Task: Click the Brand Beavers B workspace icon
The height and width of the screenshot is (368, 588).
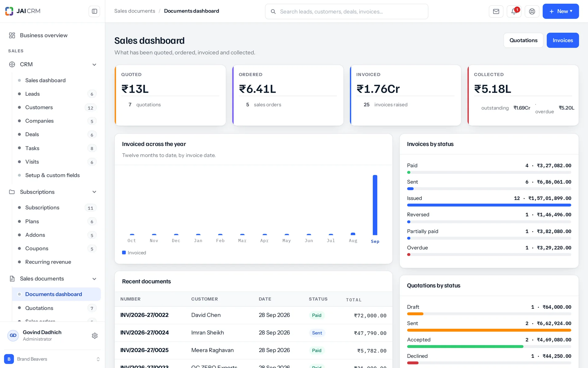Action: coord(9,359)
